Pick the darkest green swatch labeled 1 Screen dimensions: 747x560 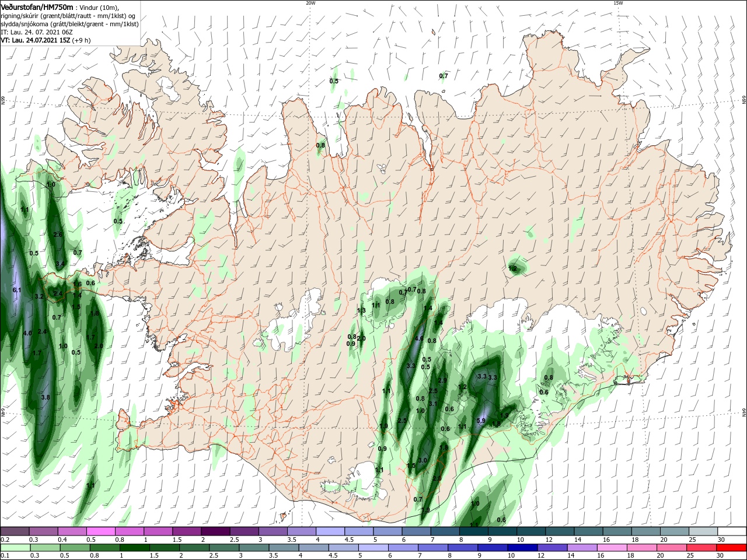135,548
